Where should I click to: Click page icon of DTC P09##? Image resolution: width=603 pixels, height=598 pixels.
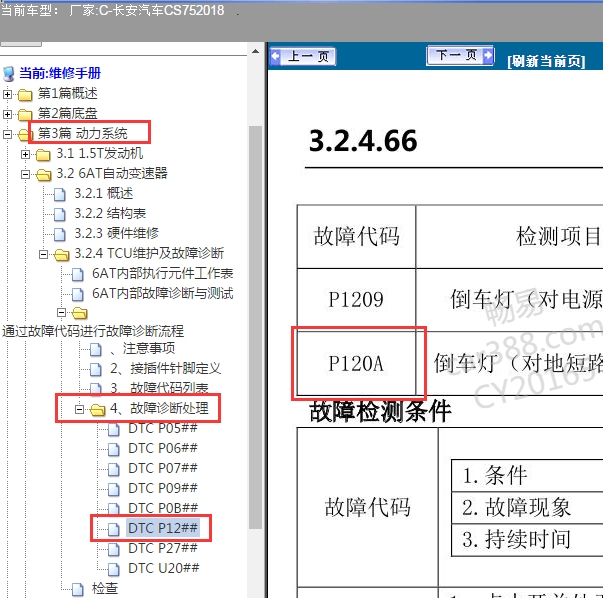point(114,490)
